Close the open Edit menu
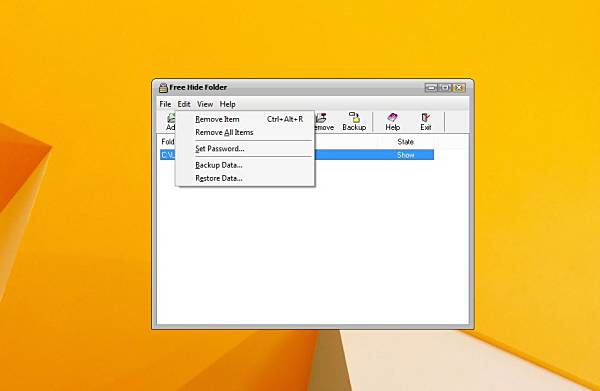 tap(184, 104)
